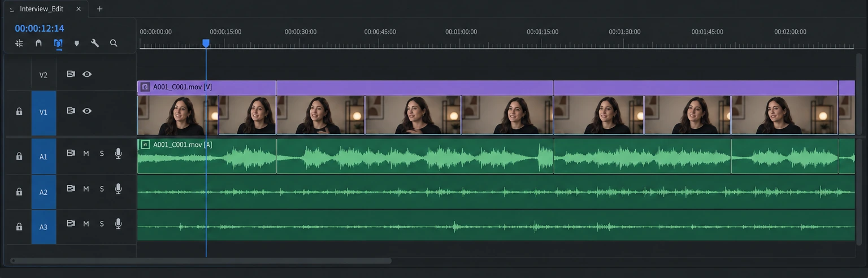Click the horizontal timeline scrollbar
The image size is (868, 278).
pyautogui.click(x=201, y=261)
